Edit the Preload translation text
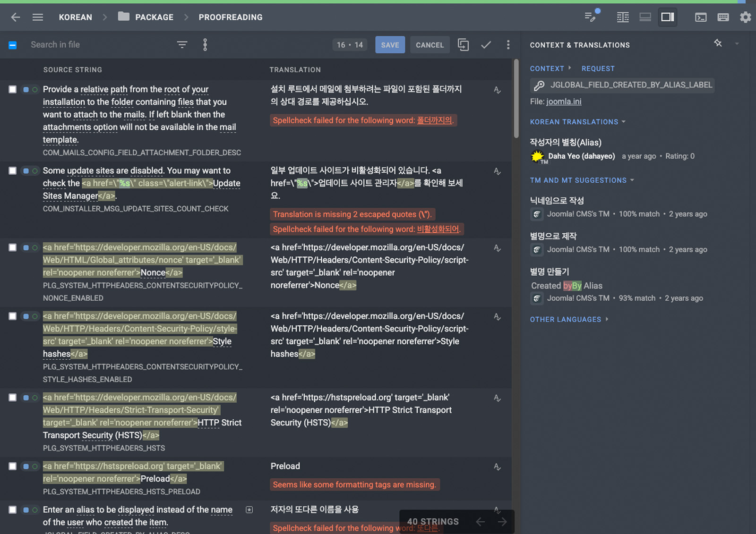This screenshot has width=756, height=534. tap(285, 466)
